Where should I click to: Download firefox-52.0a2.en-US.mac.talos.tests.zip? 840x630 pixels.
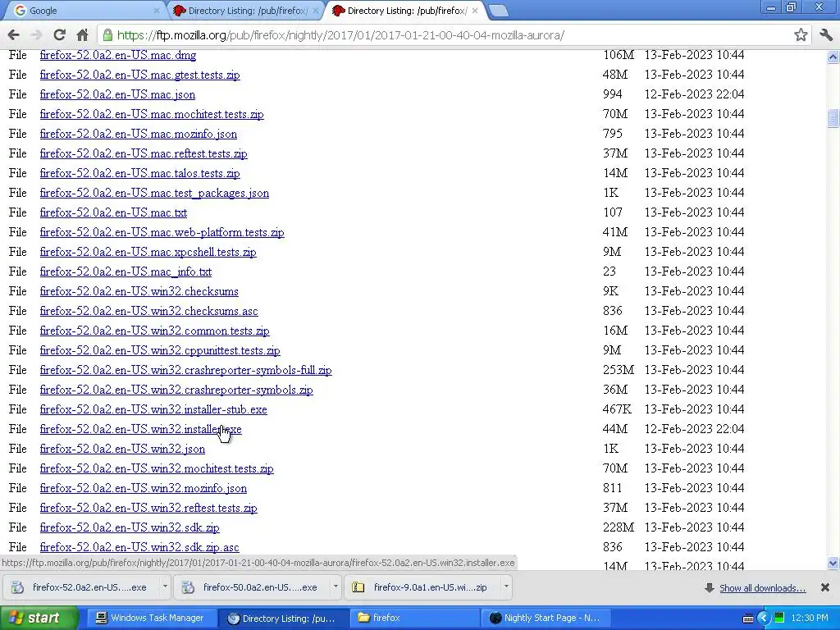point(139,173)
